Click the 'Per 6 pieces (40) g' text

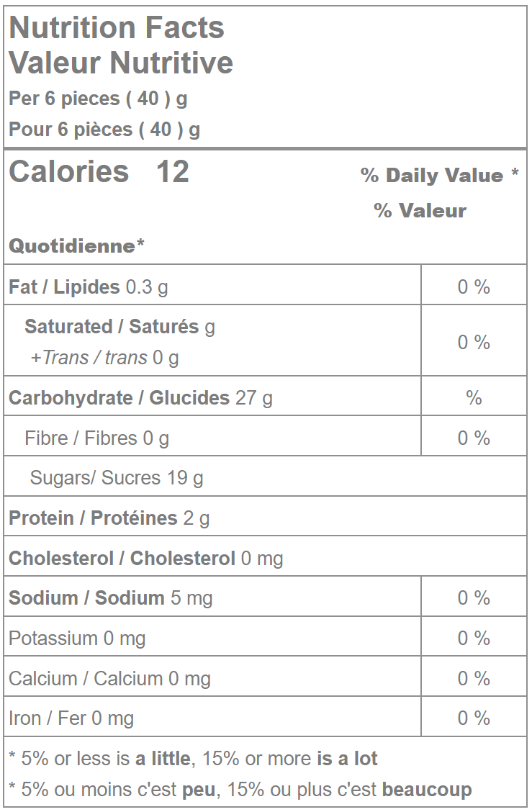[98, 98]
